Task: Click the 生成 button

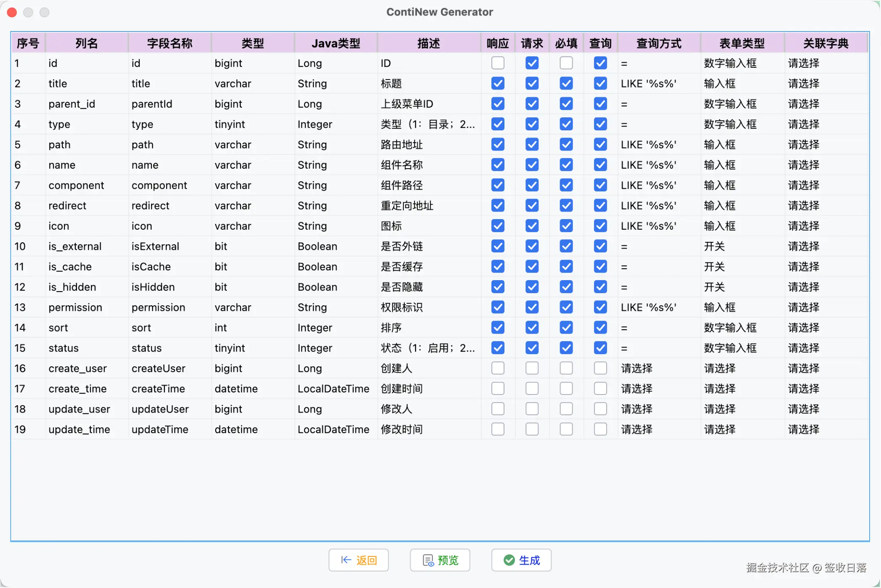Action: point(521,560)
